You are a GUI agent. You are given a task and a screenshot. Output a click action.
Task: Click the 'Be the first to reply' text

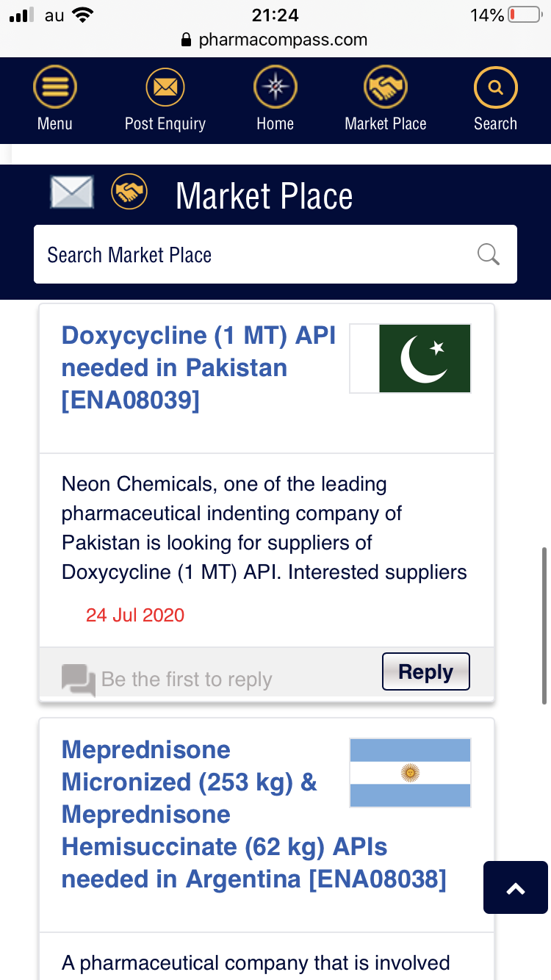coord(187,680)
